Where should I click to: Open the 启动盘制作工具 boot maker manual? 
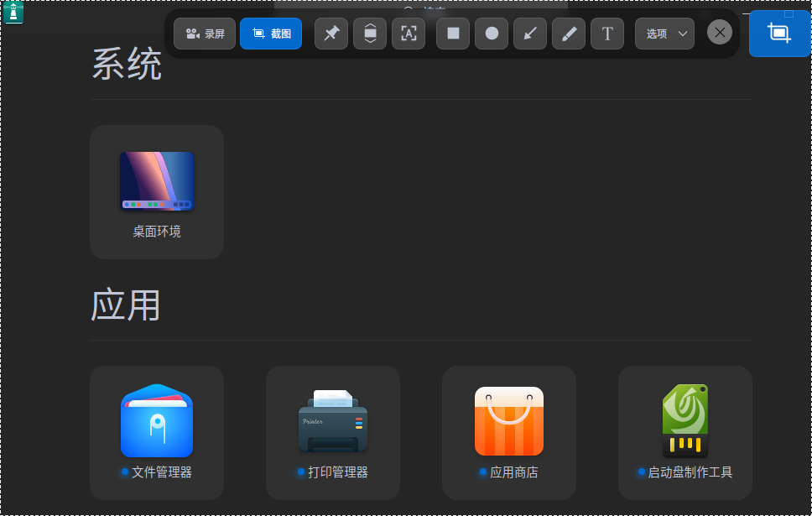(x=685, y=433)
